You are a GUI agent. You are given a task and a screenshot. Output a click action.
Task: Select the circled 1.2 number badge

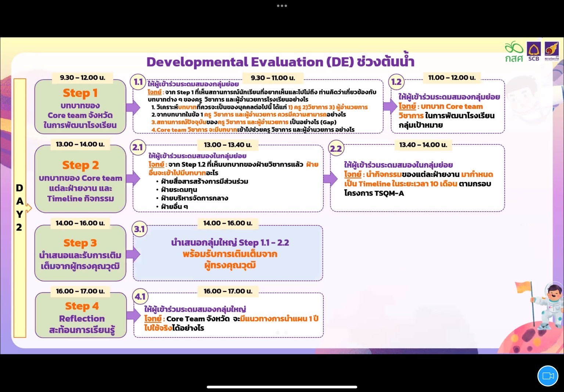pos(396,82)
